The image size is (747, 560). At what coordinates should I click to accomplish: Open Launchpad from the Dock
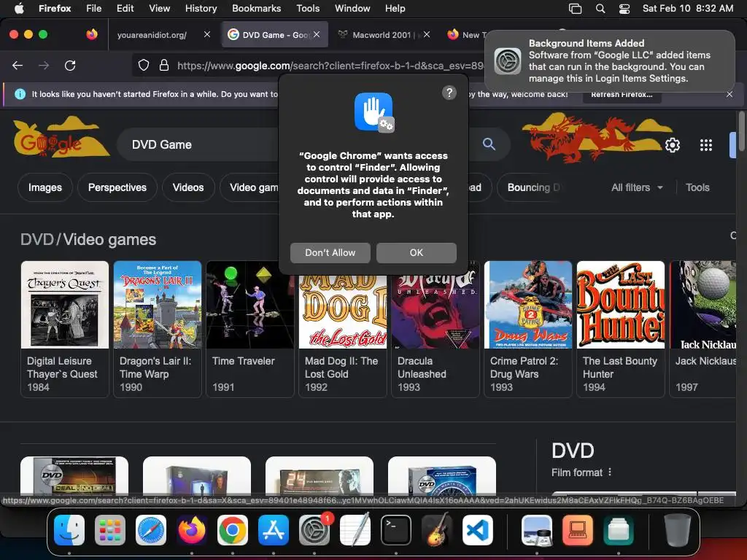pyautogui.click(x=110, y=530)
